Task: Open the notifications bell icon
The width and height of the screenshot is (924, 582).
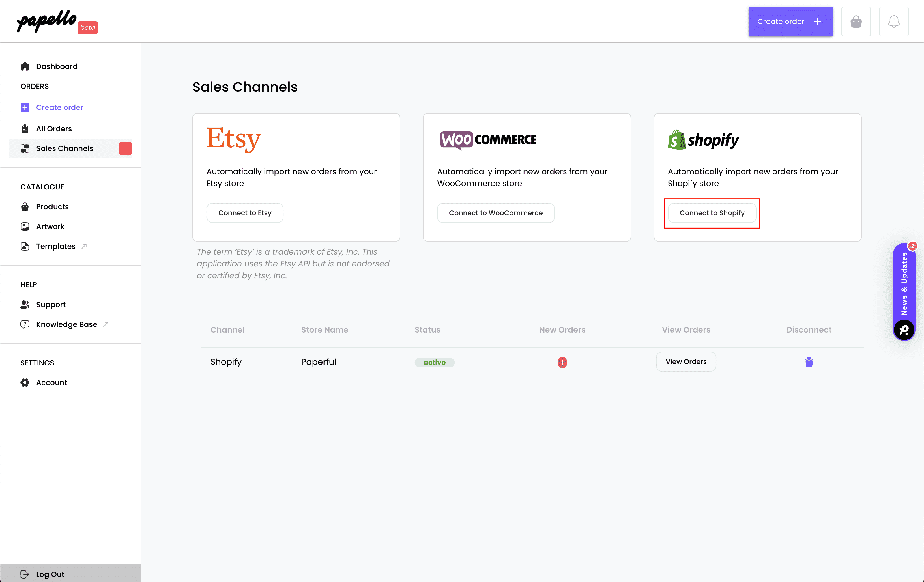Action: 894,21
